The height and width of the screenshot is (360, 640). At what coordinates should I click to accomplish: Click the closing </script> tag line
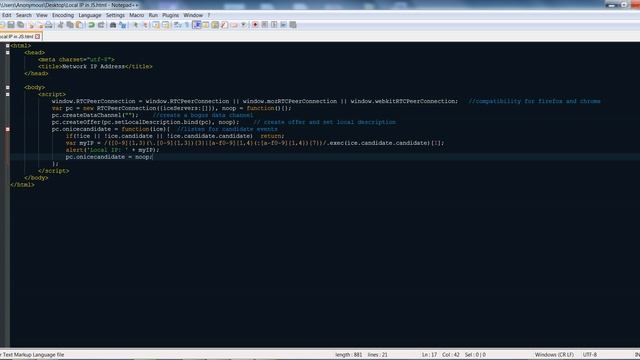(53, 171)
